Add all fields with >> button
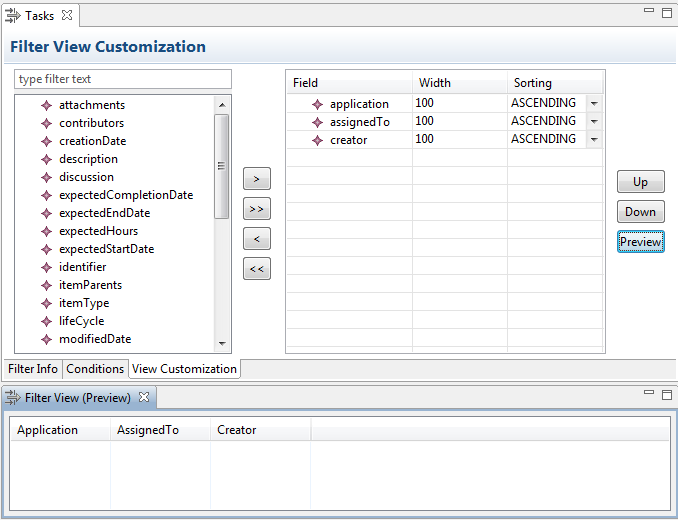This screenshot has width=678, height=520. [257, 209]
